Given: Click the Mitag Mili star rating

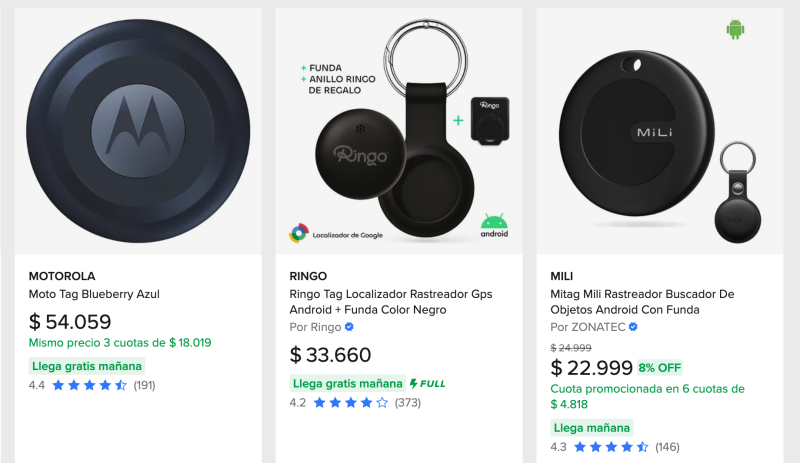Looking at the screenshot, I should pos(612,447).
